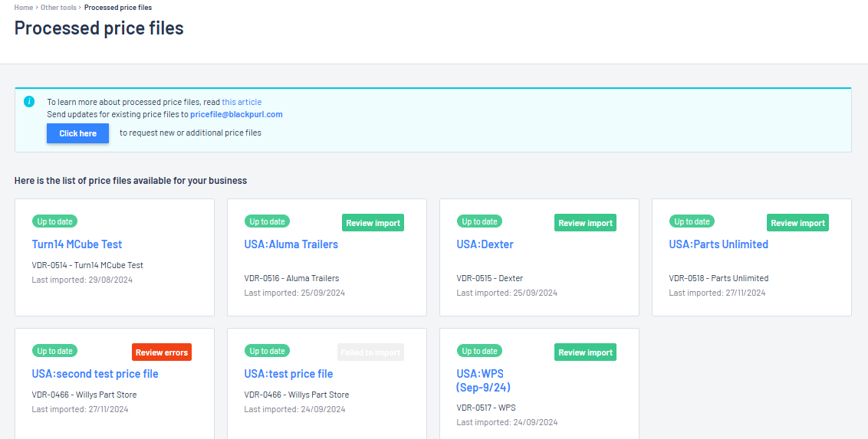Click the pricefile@blackpurl.com email link
Viewport: 868px width, 439px height.
click(x=236, y=114)
